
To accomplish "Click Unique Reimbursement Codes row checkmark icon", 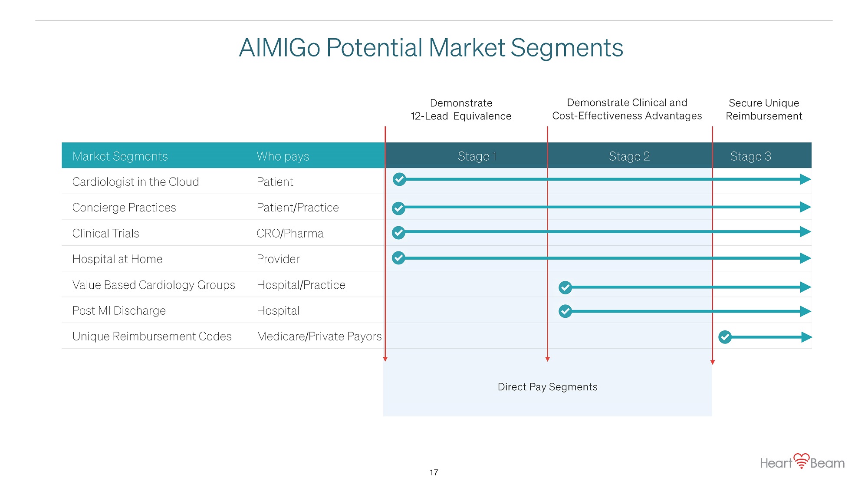I will pos(725,337).
